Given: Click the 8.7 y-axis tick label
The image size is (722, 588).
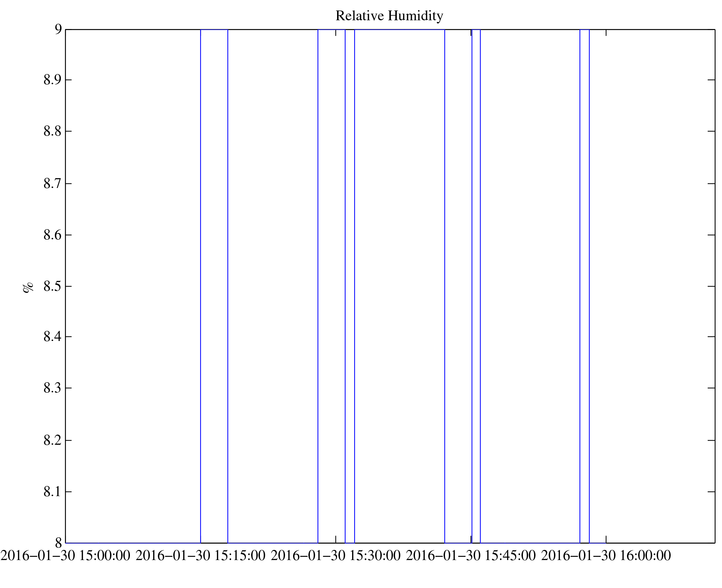Looking at the screenshot, I should (x=52, y=183).
